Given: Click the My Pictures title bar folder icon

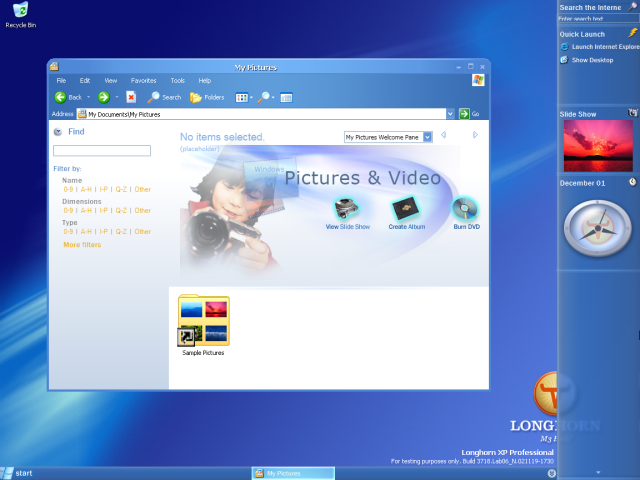Looking at the screenshot, I should point(54,67).
